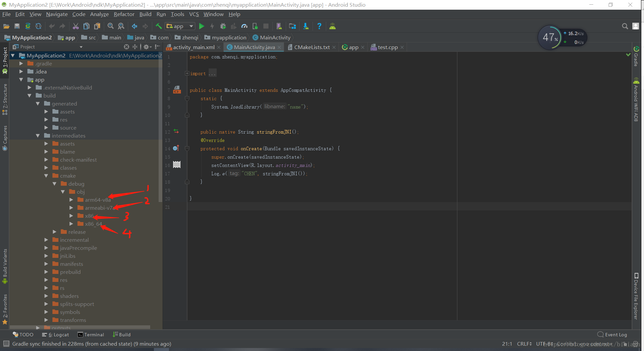Click the override gutter marker on line 14

pyautogui.click(x=176, y=148)
